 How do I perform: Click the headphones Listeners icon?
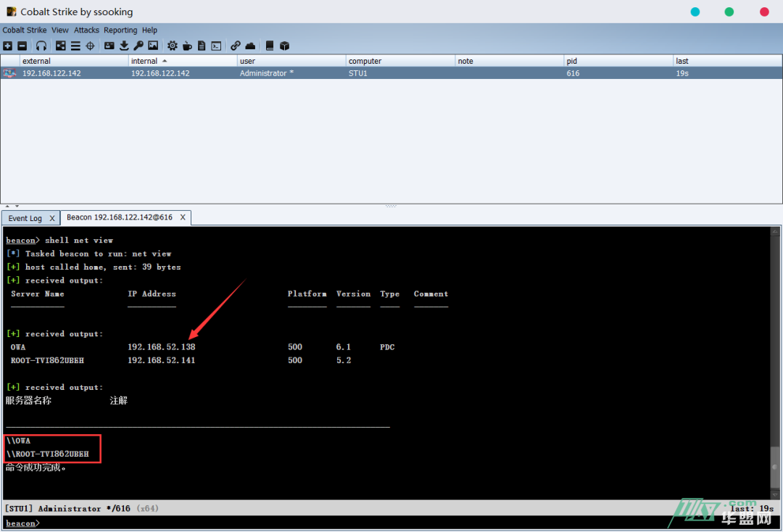41,46
